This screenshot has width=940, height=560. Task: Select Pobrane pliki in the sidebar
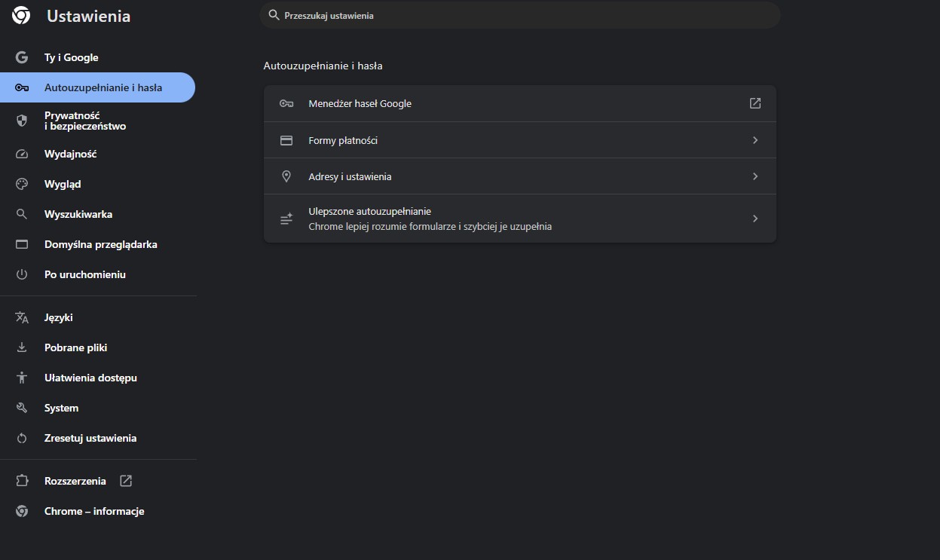(75, 347)
